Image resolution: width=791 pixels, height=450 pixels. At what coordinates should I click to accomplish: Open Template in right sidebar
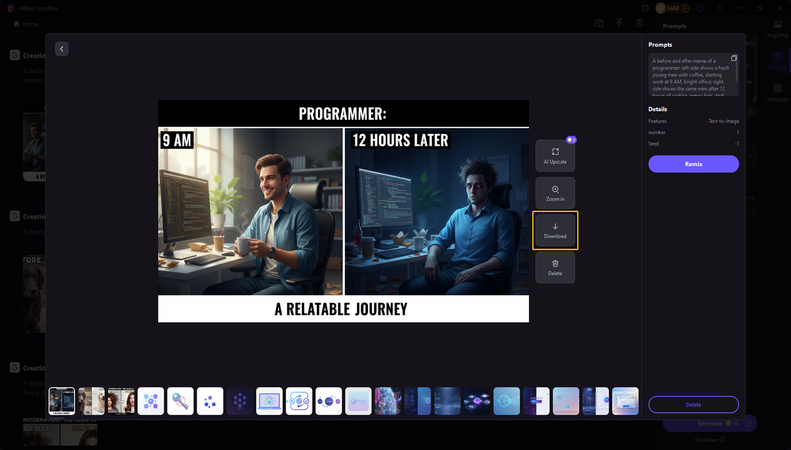(777, 93)
